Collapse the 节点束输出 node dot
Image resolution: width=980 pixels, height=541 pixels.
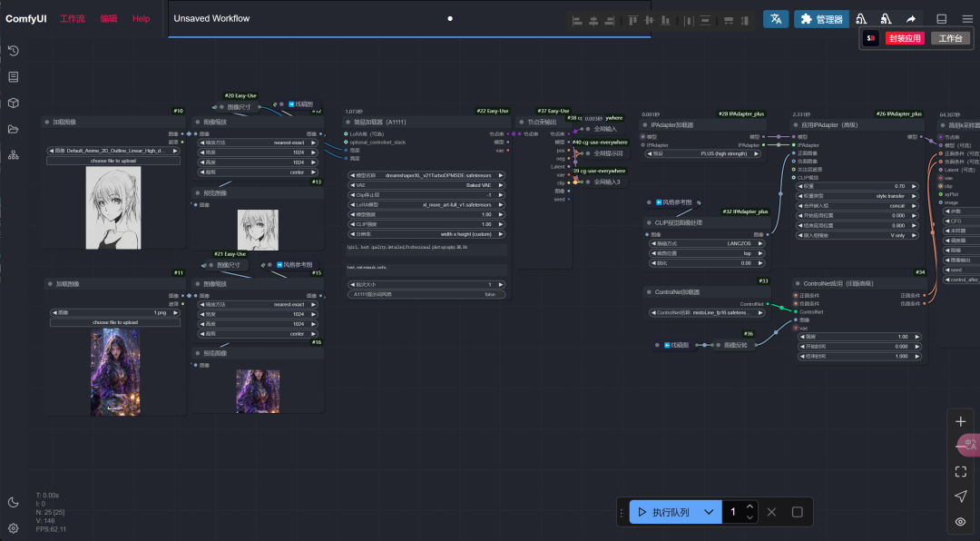522,122
